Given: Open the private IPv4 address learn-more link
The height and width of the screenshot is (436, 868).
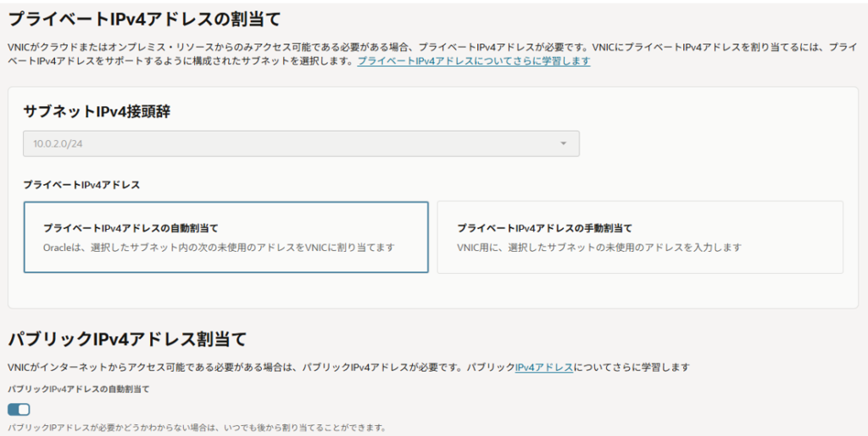Looking at the screenshot, I should click(473, 61).
